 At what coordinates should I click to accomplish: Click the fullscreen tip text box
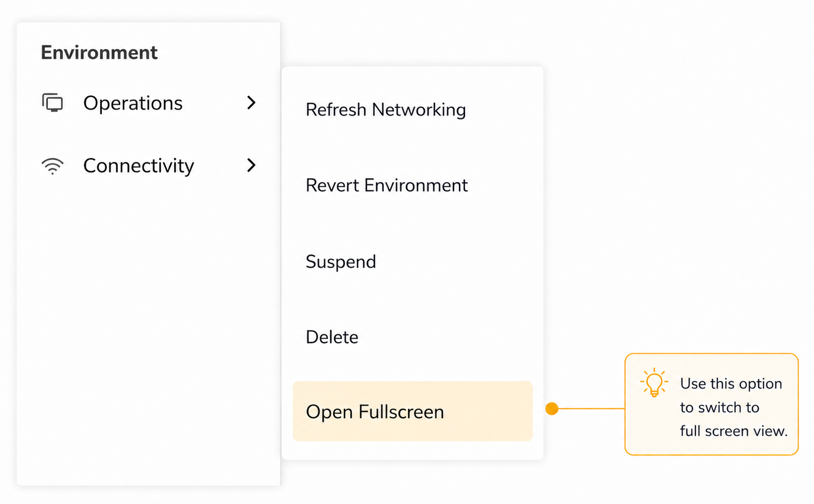click(x=711, y=404)
